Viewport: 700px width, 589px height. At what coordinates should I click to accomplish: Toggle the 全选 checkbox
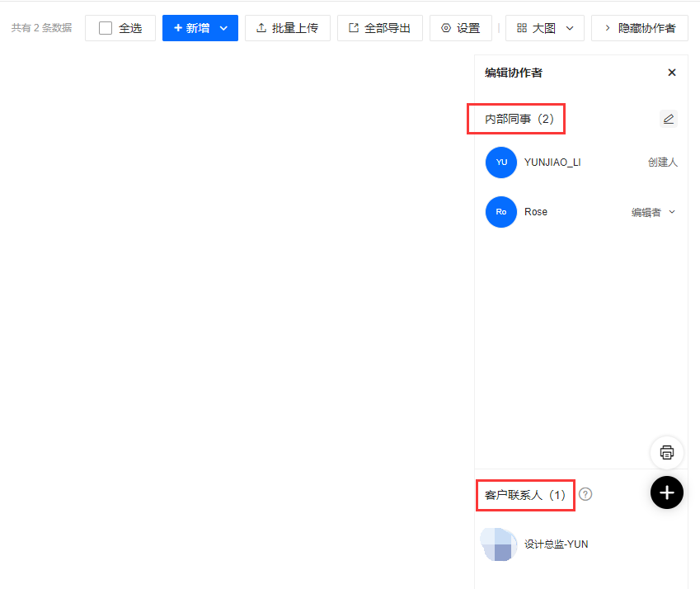coord(106,28)
